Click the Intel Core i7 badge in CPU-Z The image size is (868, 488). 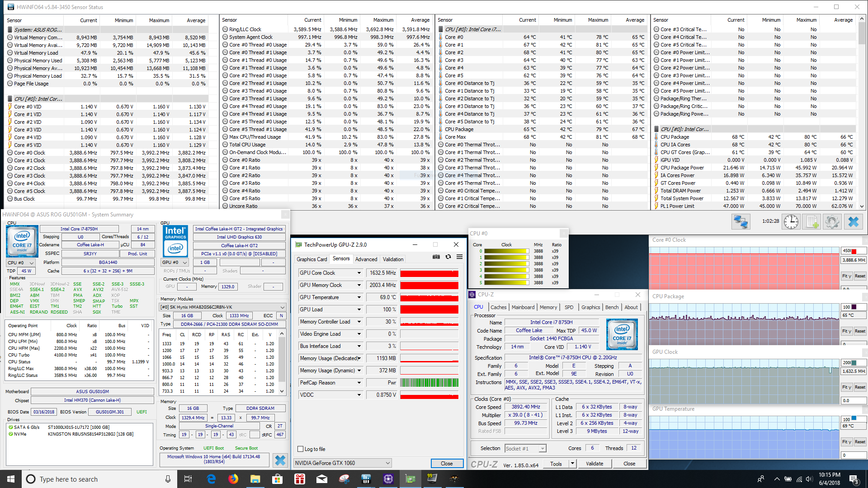point(622,334)
